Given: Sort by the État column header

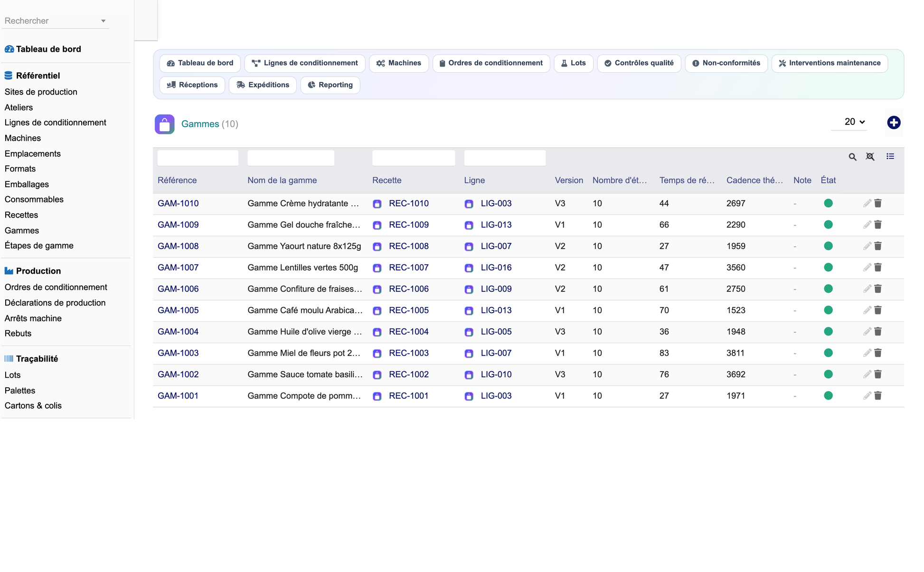Looking at the screenshot, I should tap(828, 181).
